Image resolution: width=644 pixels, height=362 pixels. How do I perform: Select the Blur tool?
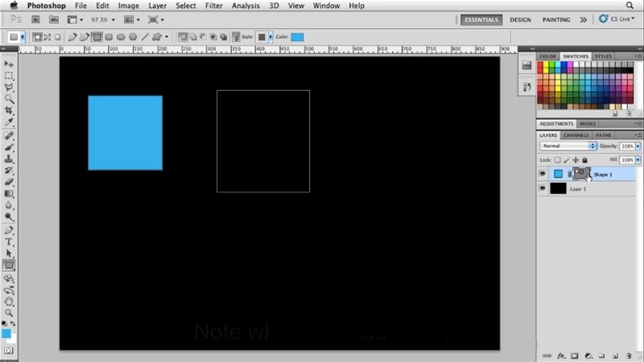pyautogui.click(x=9, y=205)
